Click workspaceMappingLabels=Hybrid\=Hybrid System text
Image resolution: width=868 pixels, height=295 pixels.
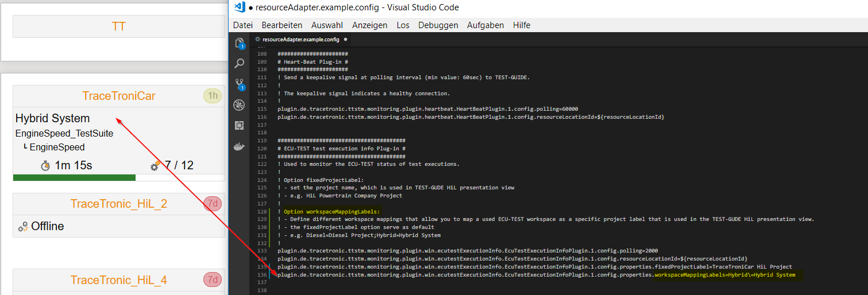coord(725,275)
